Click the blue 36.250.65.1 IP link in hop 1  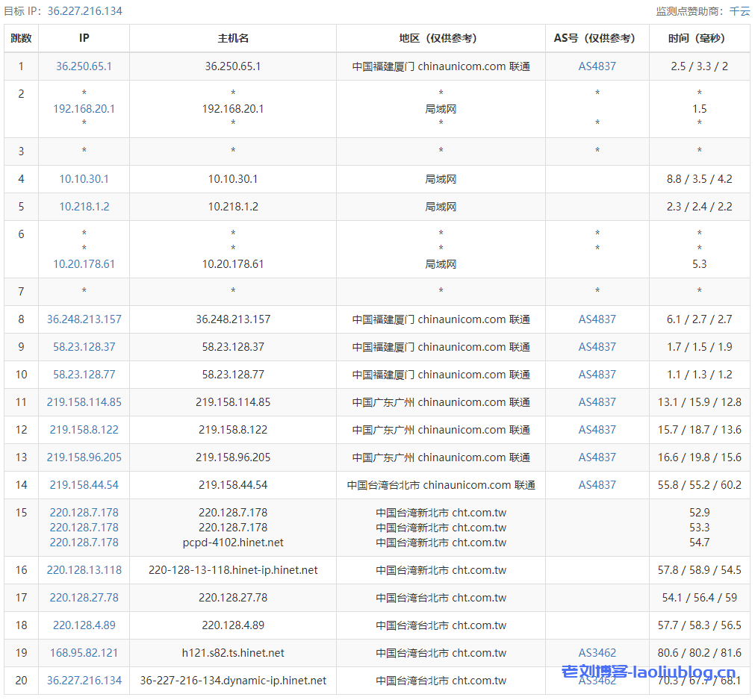(x=84, y=66)
